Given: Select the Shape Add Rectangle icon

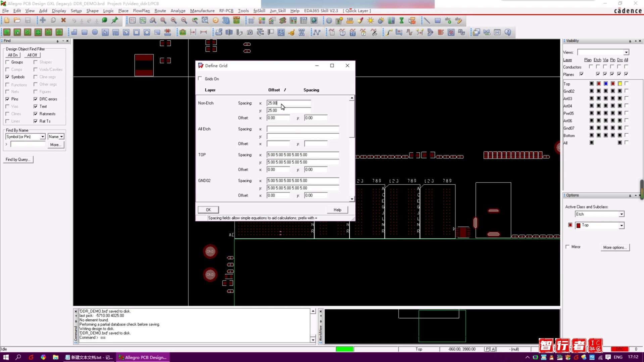Looking at the screenshot, I should 85,32.
